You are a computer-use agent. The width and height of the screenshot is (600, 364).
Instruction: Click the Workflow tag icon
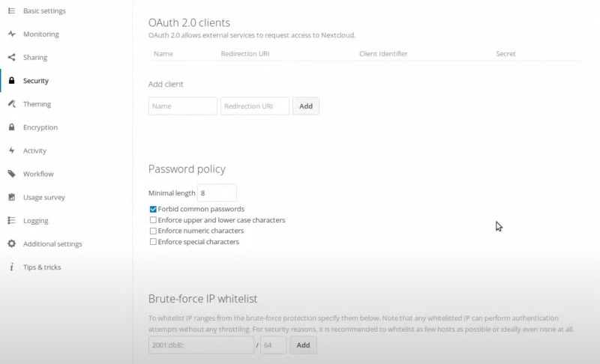11,174
